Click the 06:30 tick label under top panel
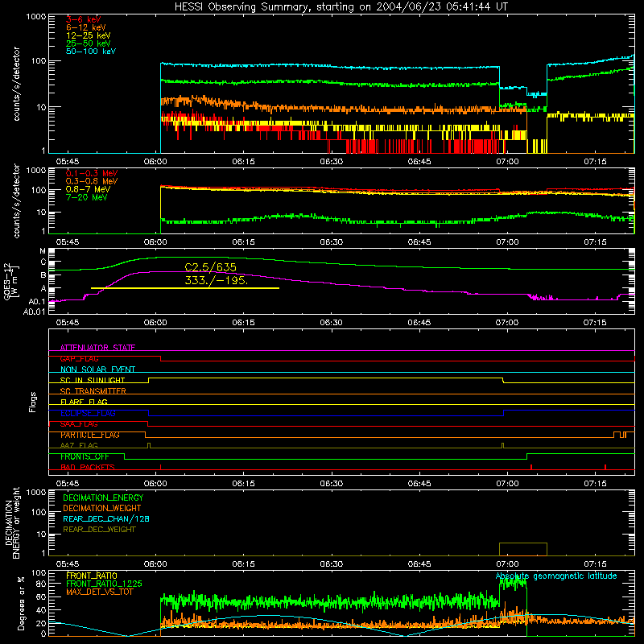Viewport: 644px width, 644px height. [332, 162]
